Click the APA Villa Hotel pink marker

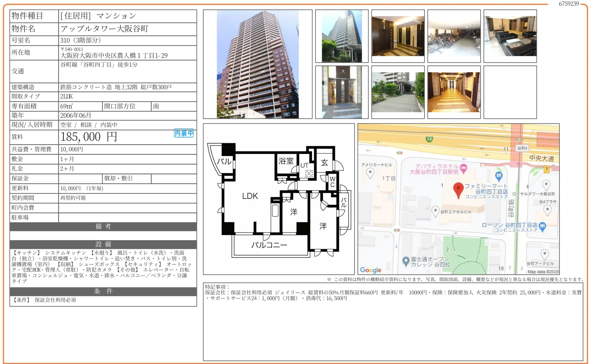(463, 168)
